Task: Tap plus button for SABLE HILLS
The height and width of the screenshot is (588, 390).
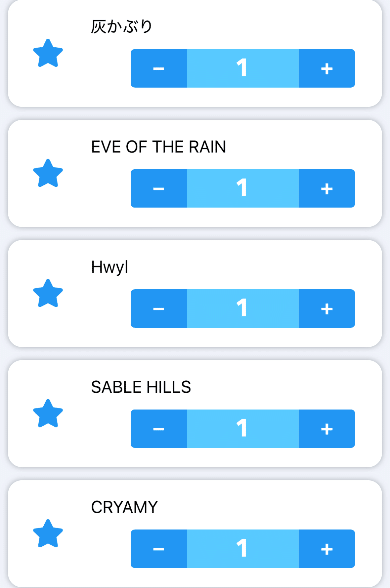Action: tap(326, 429)
